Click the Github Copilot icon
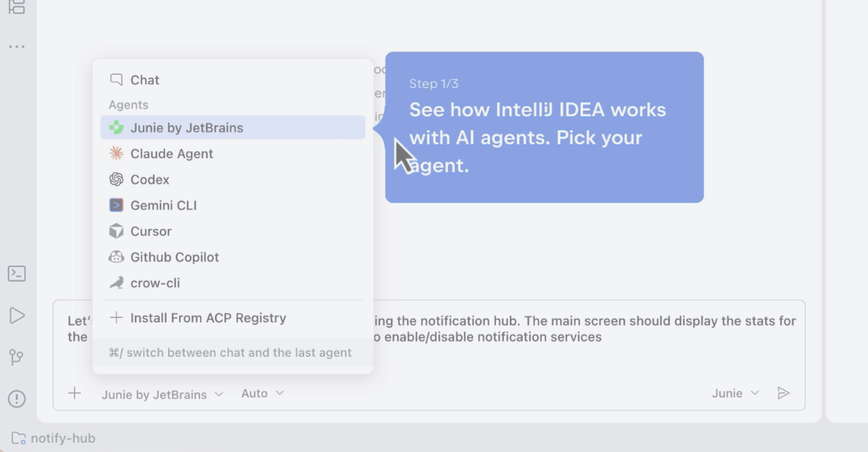868x452 pixels. point(116,257)
